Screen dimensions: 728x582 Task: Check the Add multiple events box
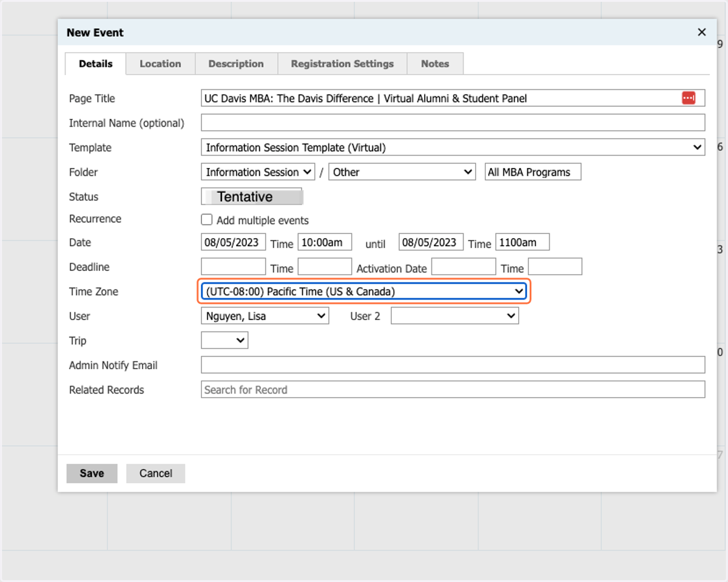coord(207,220)
